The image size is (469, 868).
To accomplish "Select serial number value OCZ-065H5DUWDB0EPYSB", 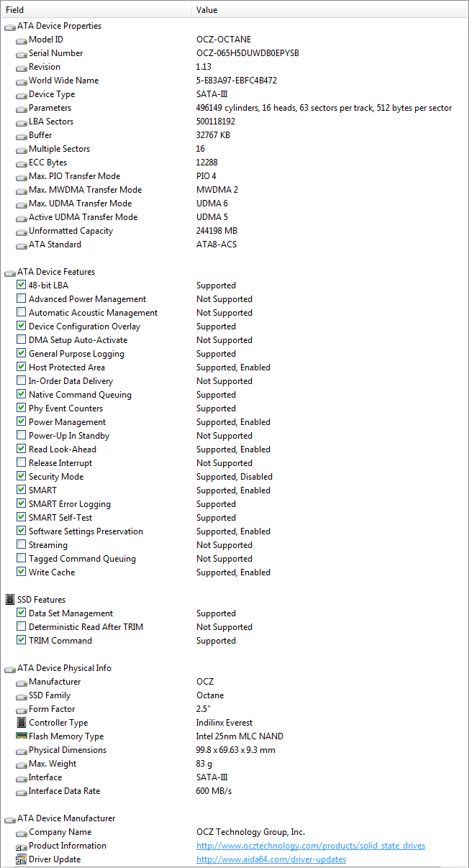I will tap(247, 53).
